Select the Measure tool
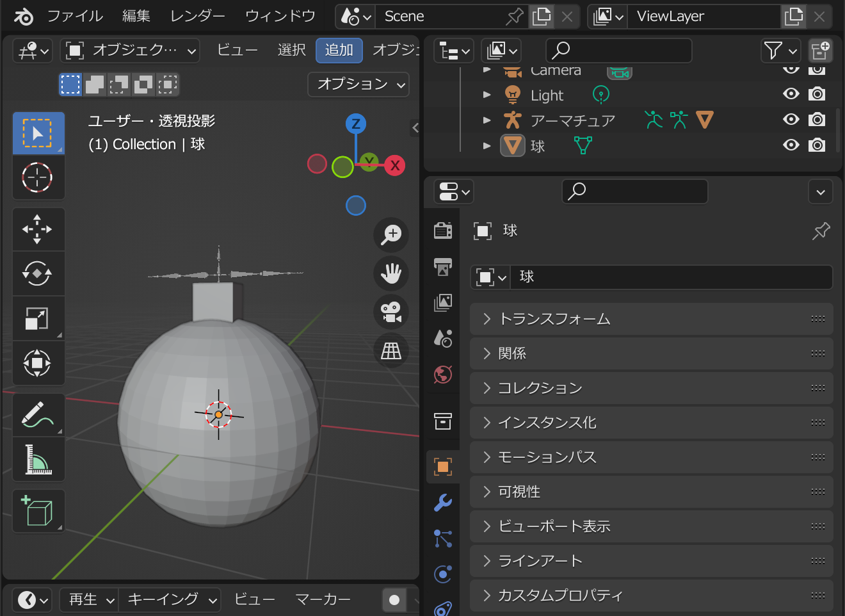 click(x=38, y=459)
